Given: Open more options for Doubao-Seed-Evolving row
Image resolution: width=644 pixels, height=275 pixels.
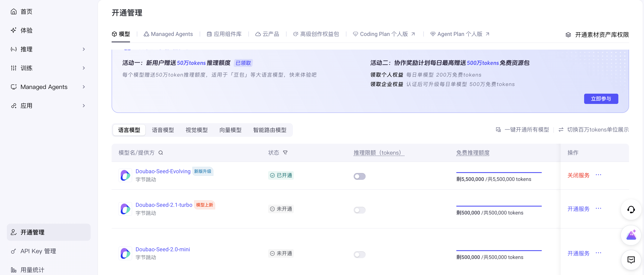Looking at the screenshot, I should coord(598,175).
